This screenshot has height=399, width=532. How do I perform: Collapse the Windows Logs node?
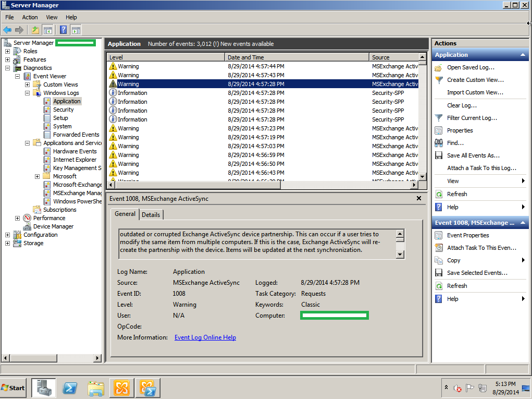[x=28, y=93]
